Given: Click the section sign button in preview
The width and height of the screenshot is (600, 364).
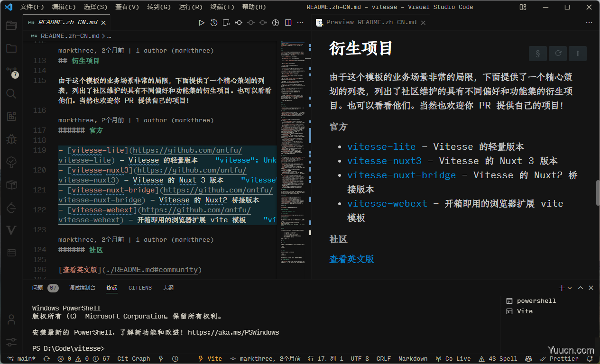Looking at the screenshot, I should [537, 54].
